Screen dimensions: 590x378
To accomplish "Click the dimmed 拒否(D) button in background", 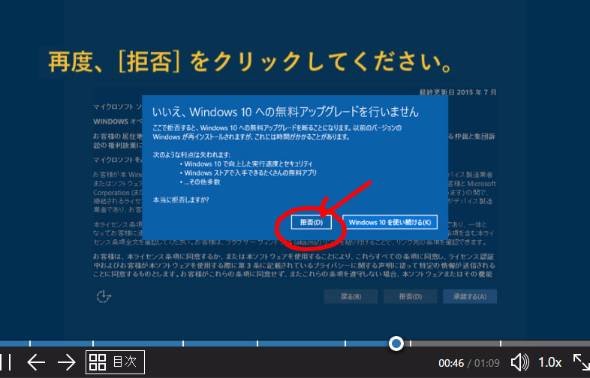I will [410, 296].
